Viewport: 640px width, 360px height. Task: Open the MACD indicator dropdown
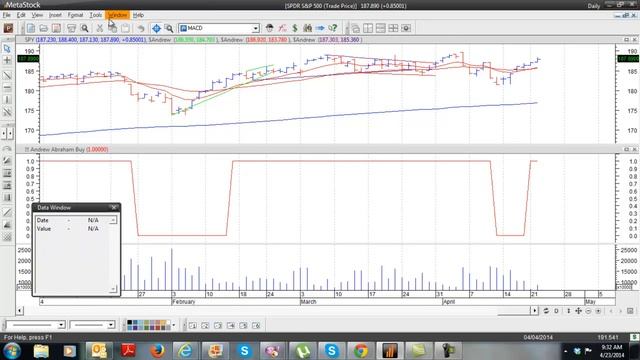tap(255, 28)
